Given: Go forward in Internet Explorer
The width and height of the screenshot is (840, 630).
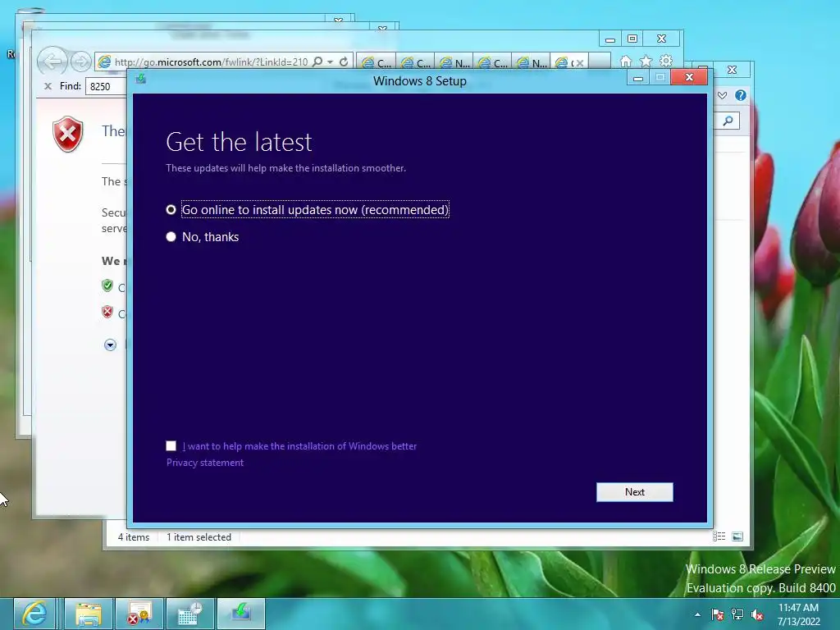Looking at the screenshot, I should [81, 62].
